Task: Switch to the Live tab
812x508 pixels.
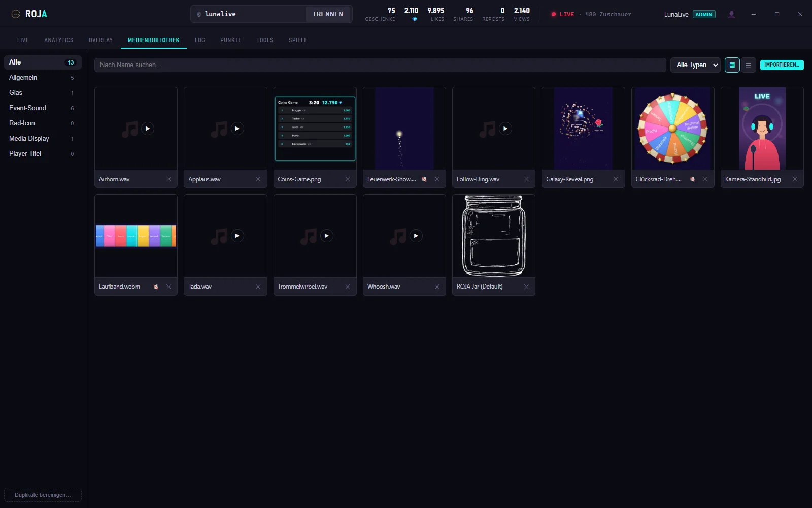Action: 23,40
